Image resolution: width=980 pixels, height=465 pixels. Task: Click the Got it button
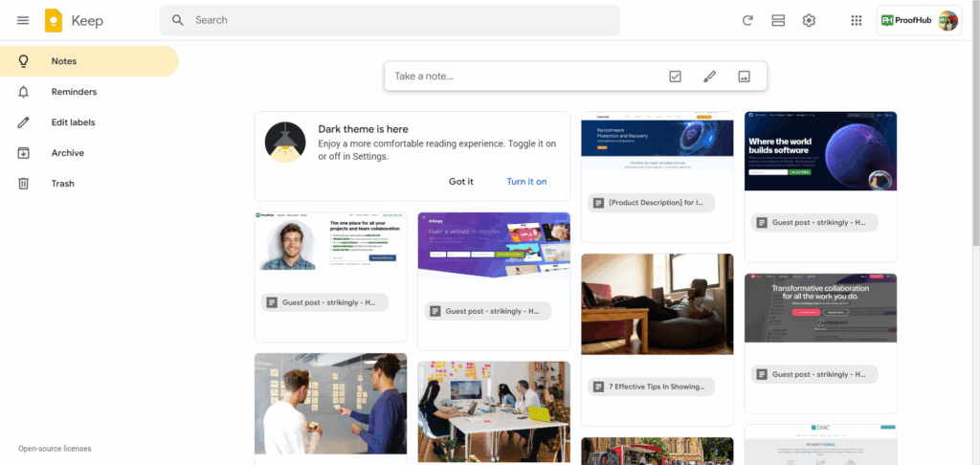point(461,181)
